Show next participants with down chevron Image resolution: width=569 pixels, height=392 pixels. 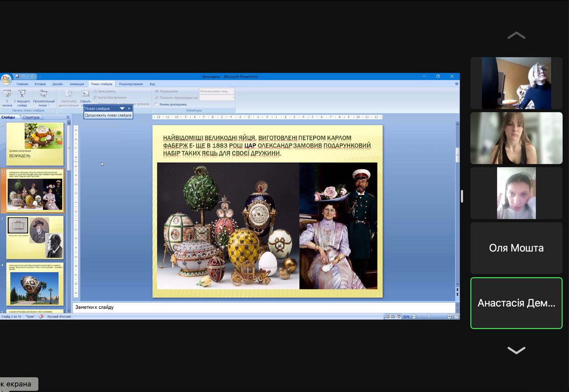[x=517, y=350]
